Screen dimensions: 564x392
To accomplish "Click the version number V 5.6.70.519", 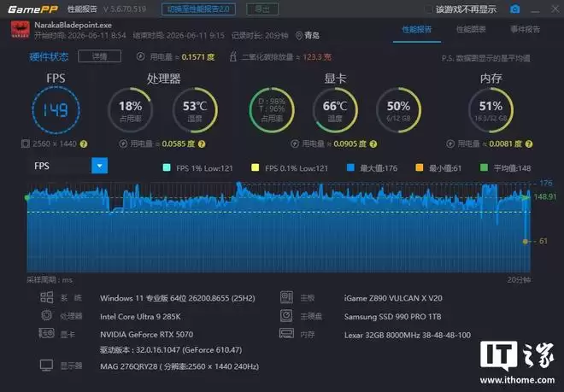I will coord(125,9).
